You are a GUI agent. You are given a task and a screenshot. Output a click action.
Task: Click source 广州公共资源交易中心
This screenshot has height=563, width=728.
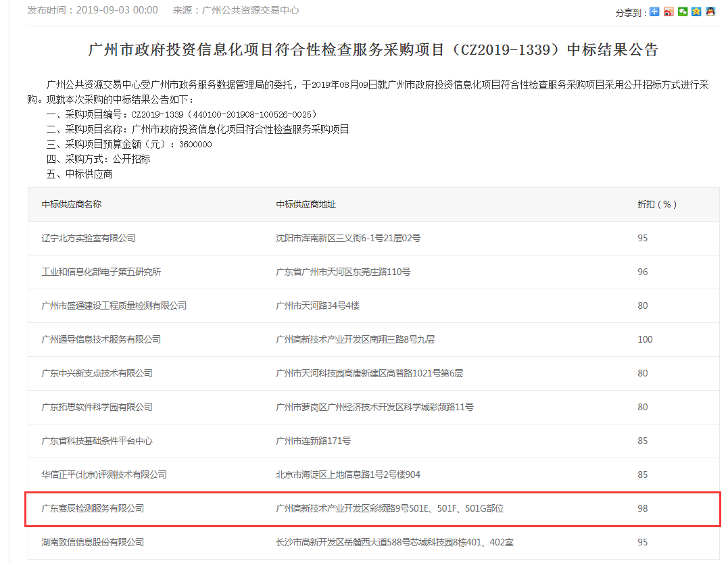(236, 10)
